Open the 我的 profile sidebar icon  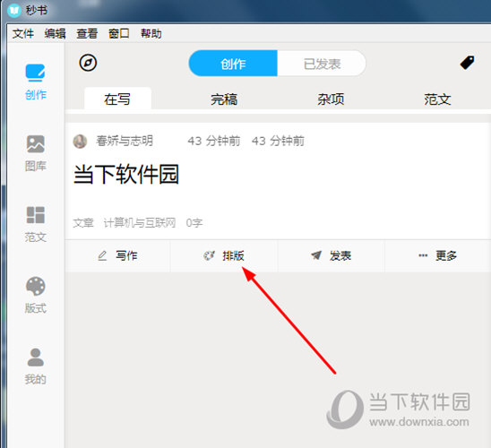35,366
